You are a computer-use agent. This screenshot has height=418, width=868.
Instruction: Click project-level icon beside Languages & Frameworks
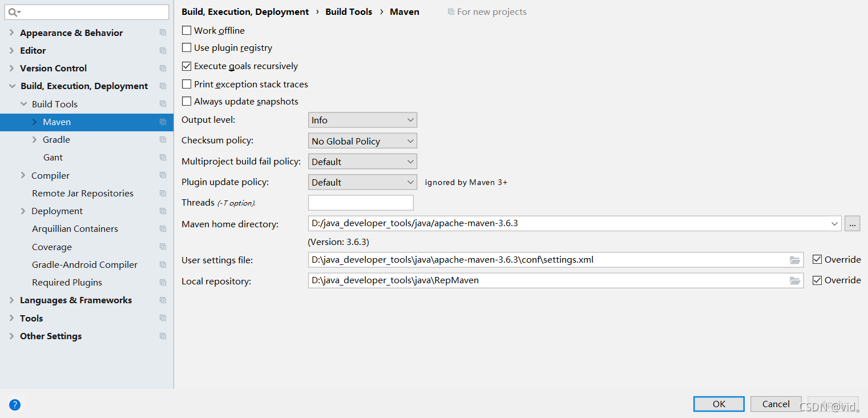click(x=163, y=300)
